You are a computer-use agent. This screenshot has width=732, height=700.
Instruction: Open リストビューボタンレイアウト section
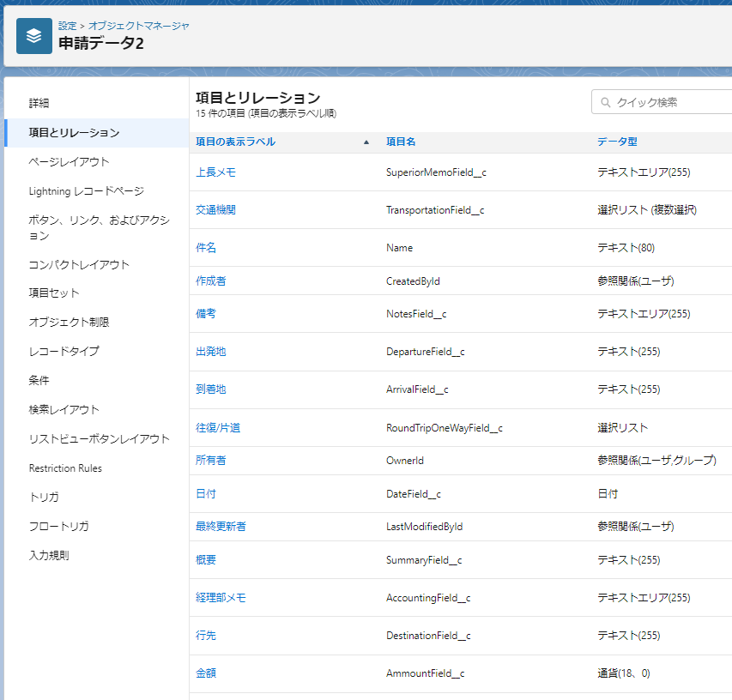(99, 438)
